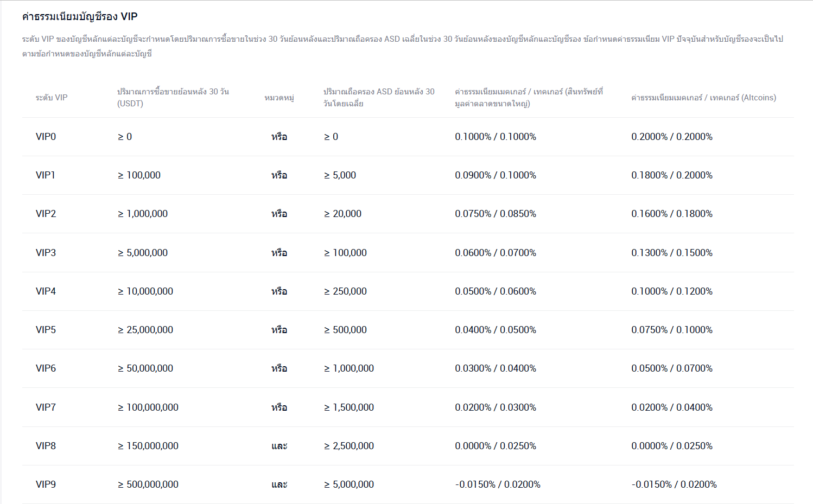Click the ≥ 150,000,000 volume cell

tap(148, 446)
